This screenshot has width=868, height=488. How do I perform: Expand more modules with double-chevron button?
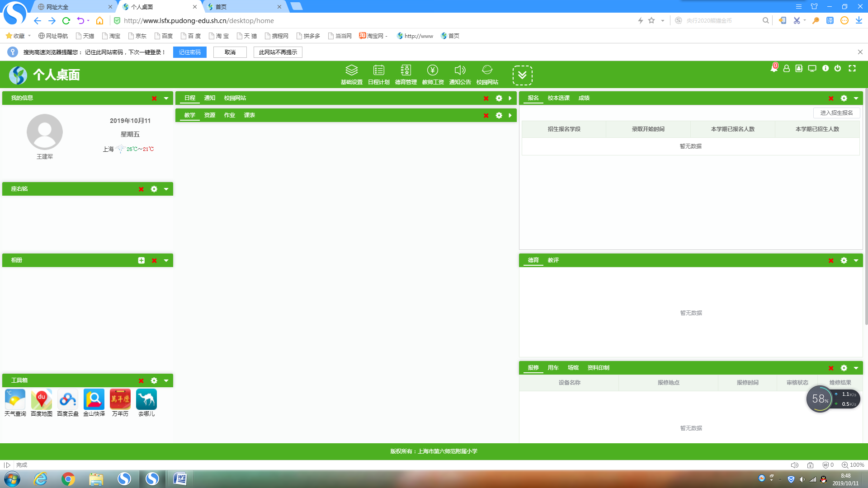click(522, 75)
